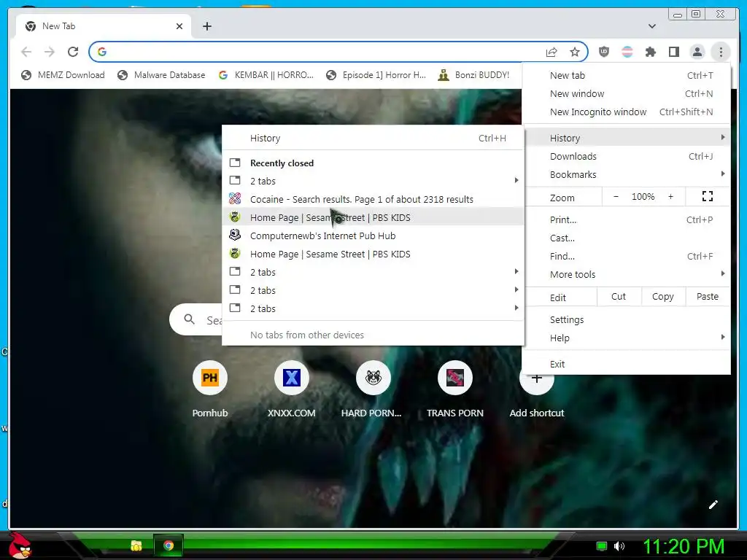Click the Add shortcut tile
747x560 pixels.
[x=536, y=395]
